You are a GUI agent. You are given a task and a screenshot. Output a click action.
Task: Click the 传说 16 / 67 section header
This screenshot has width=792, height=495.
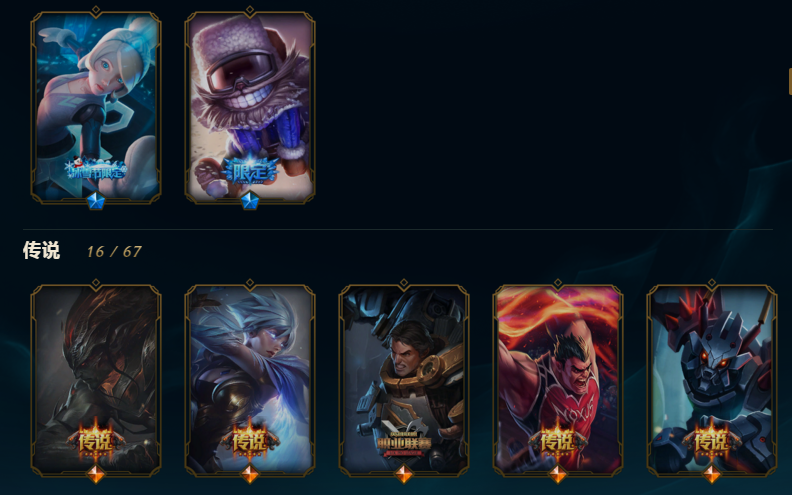(82, 251)
